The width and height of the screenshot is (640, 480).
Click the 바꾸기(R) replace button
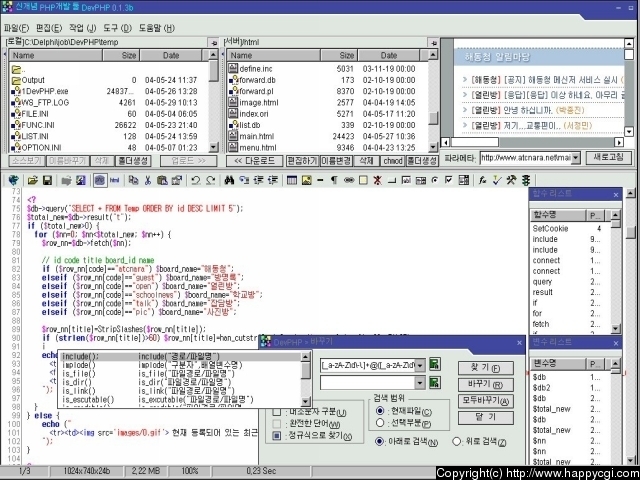click(x=485, y=384)
